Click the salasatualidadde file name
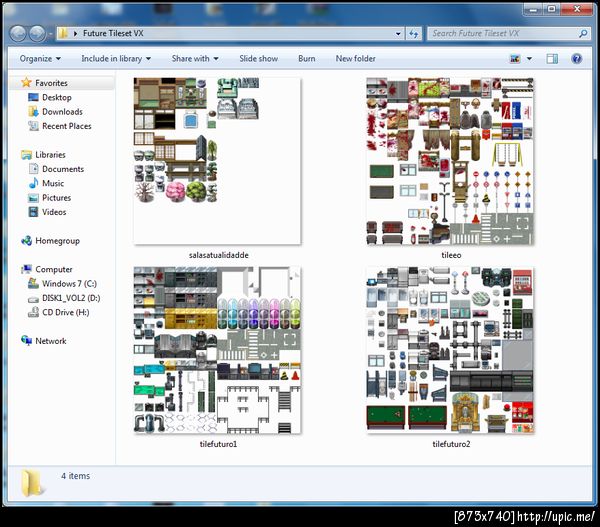Screen dimensions: 600x527 tap(218, 255)
